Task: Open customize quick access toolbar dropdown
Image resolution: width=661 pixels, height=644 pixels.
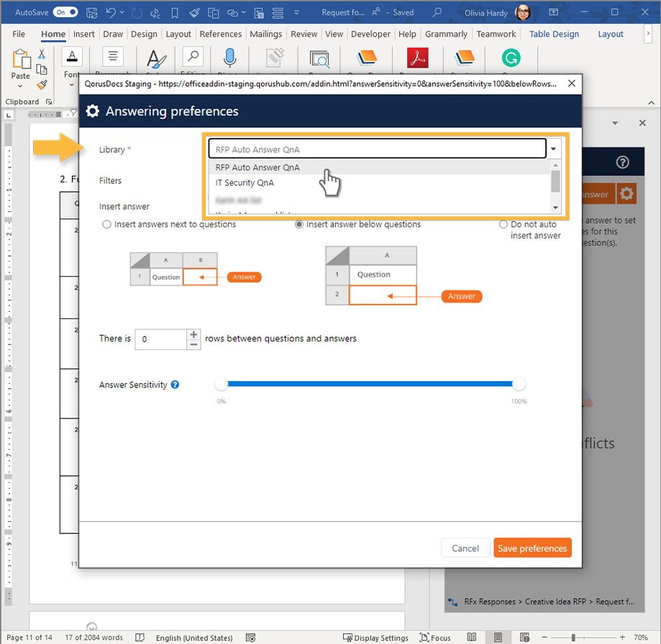Action: [296, 13]
